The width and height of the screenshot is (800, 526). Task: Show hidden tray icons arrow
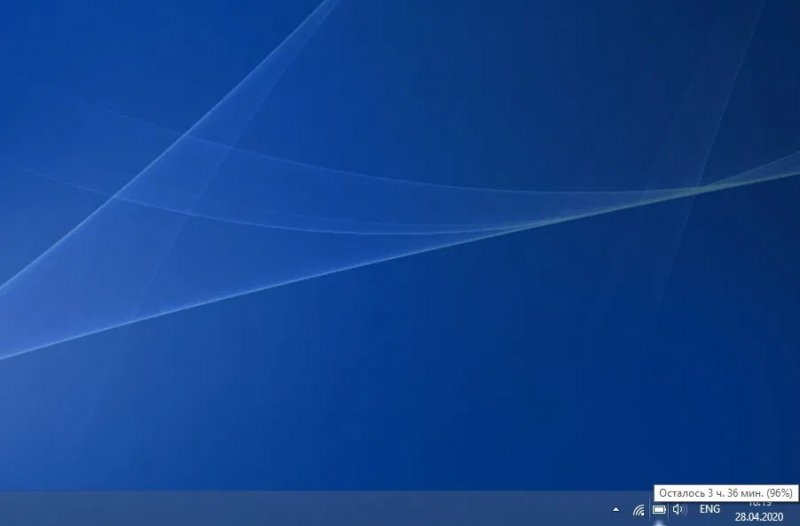tap(616, 510)
